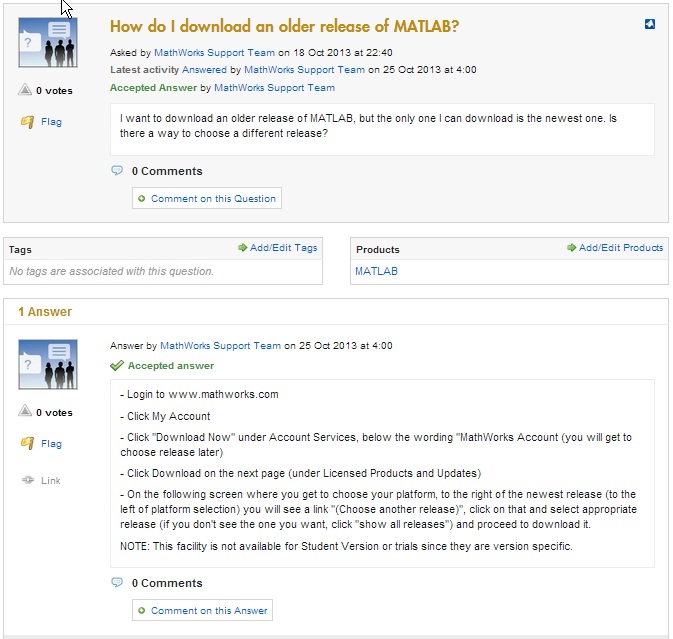Flag the question with the flag icon
Viewport: 673px width, 639px height.
29,122
